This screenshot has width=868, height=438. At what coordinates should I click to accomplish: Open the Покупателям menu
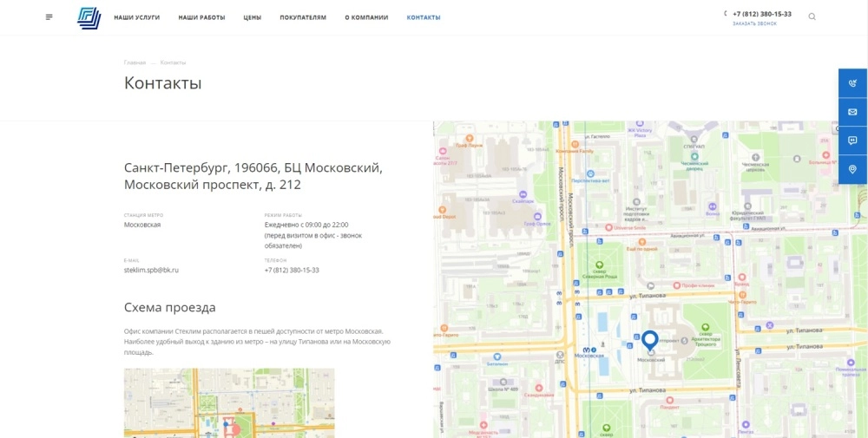tap(303, 17)
